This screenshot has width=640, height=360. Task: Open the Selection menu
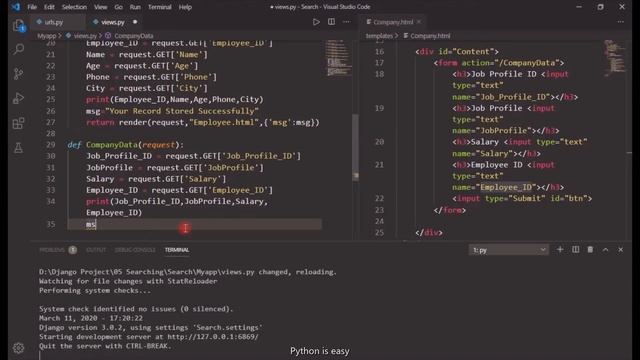[x=74, y=7]
